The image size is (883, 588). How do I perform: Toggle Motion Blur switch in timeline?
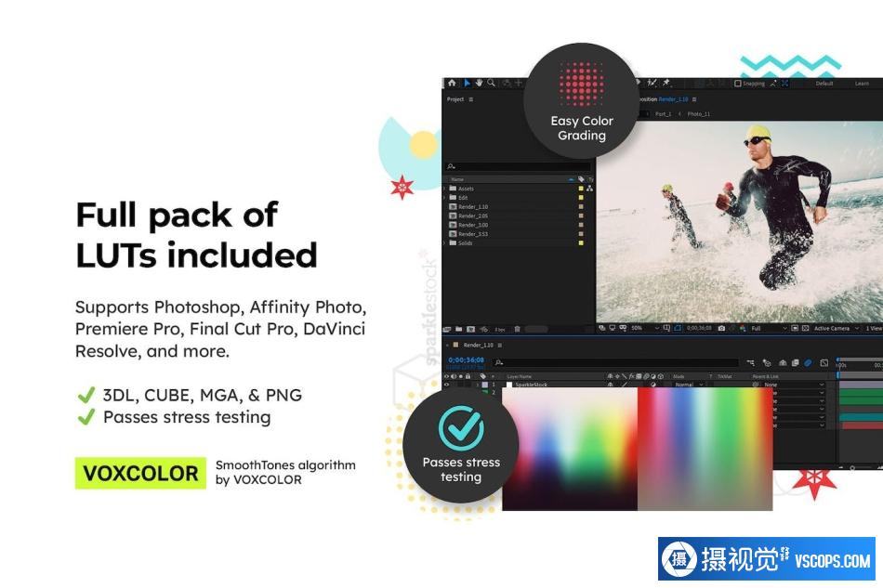808,363
